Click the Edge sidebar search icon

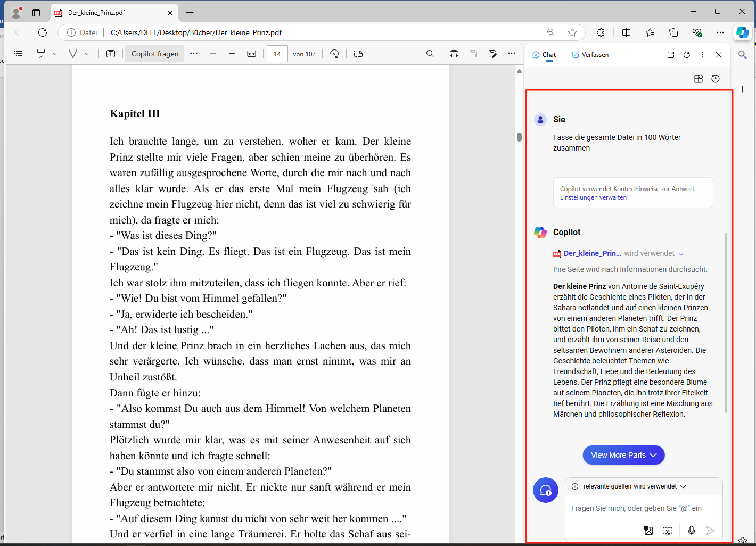pos(743,54)
